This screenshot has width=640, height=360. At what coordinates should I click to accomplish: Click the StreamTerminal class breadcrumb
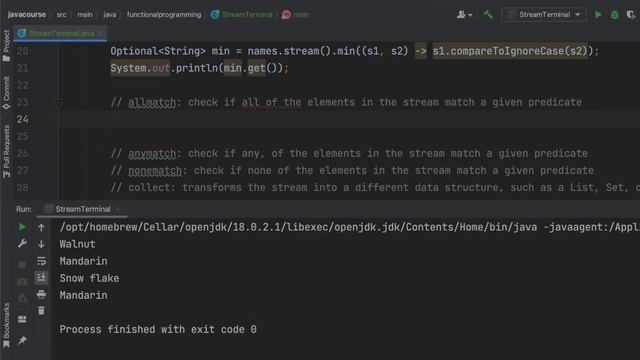tap(242, 15)
